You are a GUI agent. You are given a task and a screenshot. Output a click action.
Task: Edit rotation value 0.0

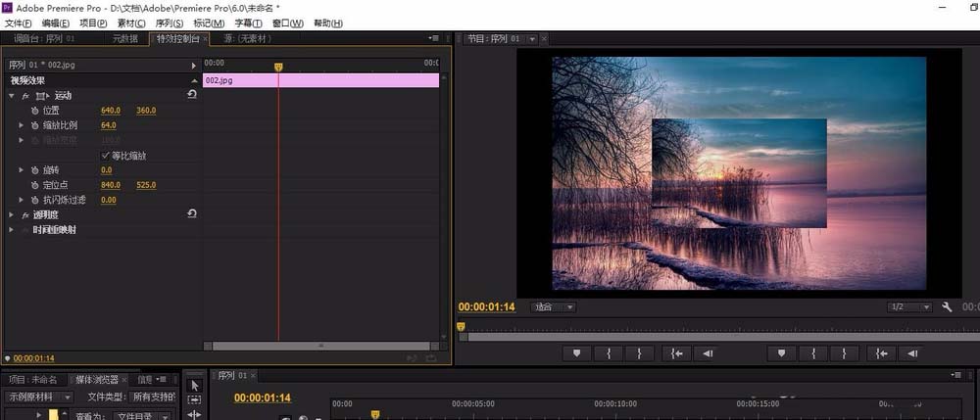[x=106, y=170]
